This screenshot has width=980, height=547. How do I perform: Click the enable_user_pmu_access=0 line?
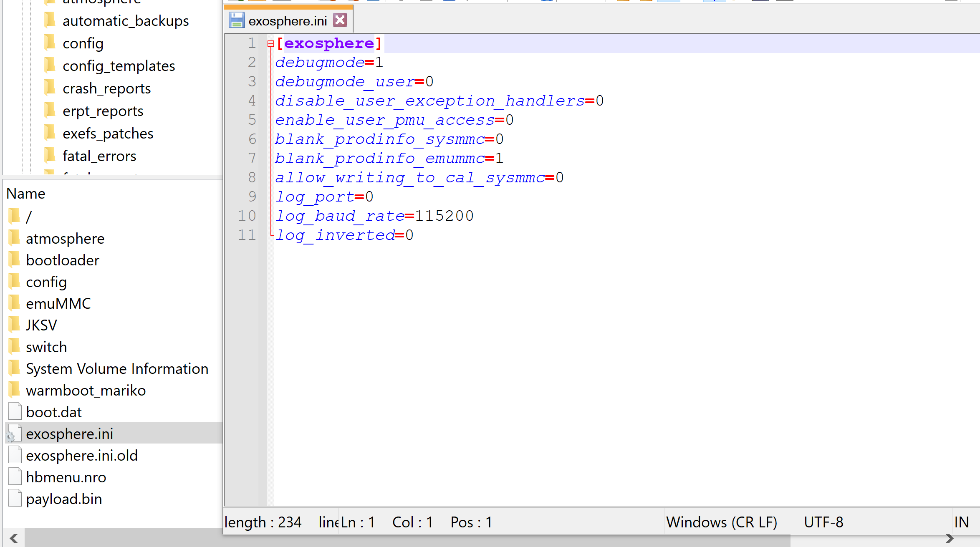tap(394, 120)
